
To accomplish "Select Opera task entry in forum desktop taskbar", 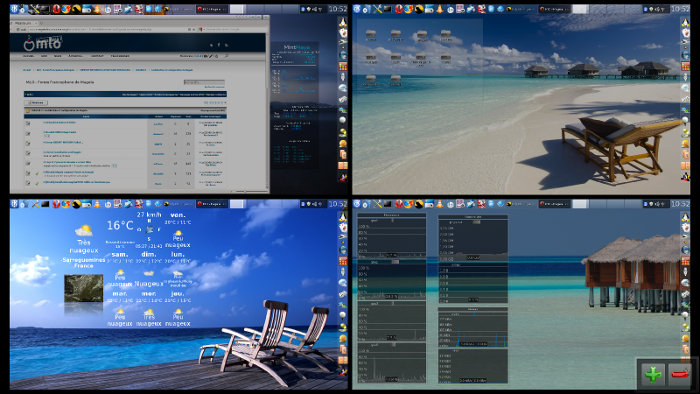I will pyautogui.click(x=212, y=9).
